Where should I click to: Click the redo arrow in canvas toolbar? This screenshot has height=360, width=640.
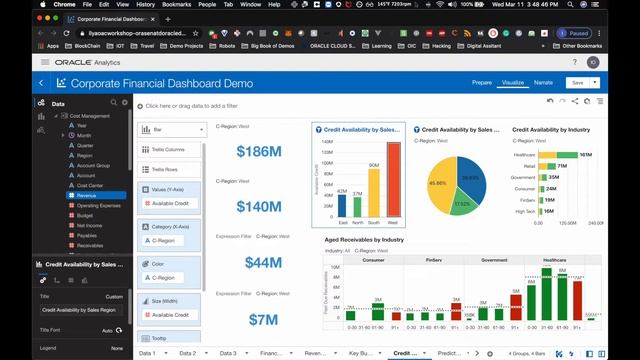[x=562, y=101]
